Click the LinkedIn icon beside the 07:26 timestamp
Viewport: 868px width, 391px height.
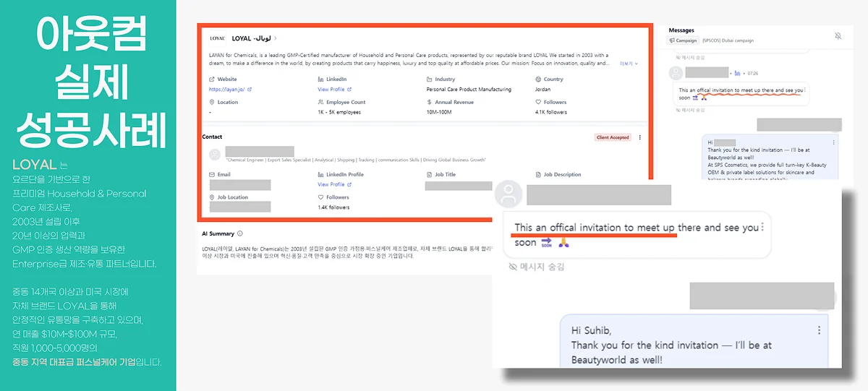tap(737, 73)
